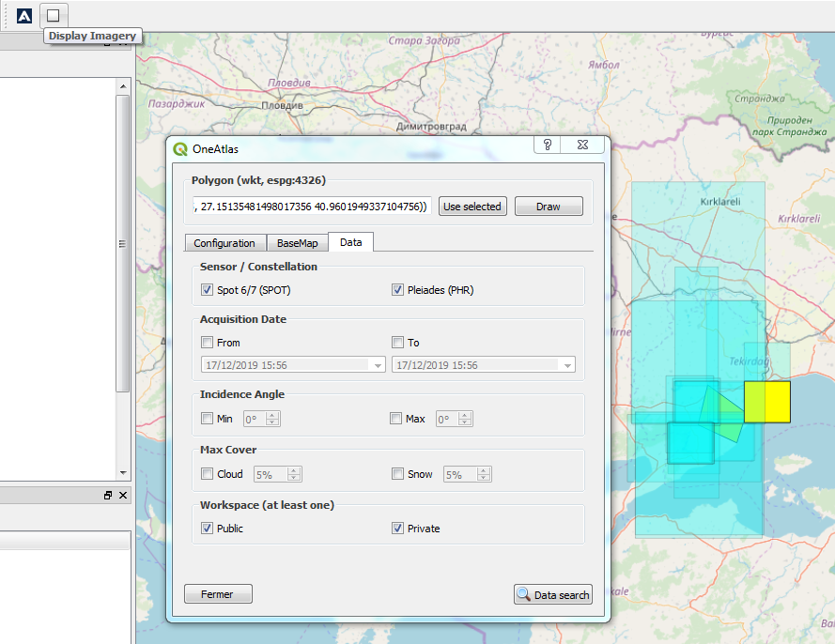Click the Use selected button
Screen dimensions: 835x644
click(472, 207)
